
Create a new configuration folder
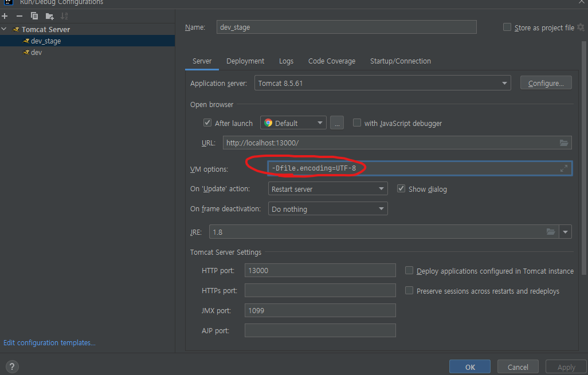click(49, 16)
